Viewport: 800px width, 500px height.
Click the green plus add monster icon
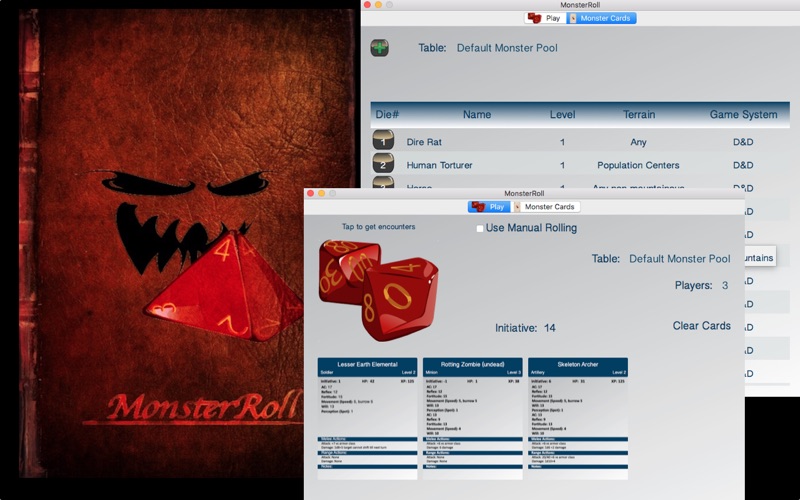tap(379, 48)
